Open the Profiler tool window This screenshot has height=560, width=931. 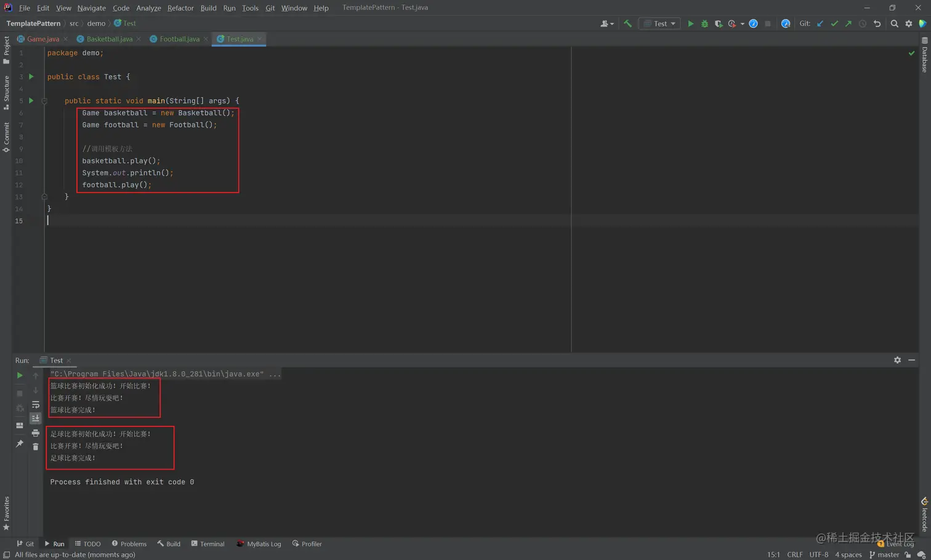307,544
